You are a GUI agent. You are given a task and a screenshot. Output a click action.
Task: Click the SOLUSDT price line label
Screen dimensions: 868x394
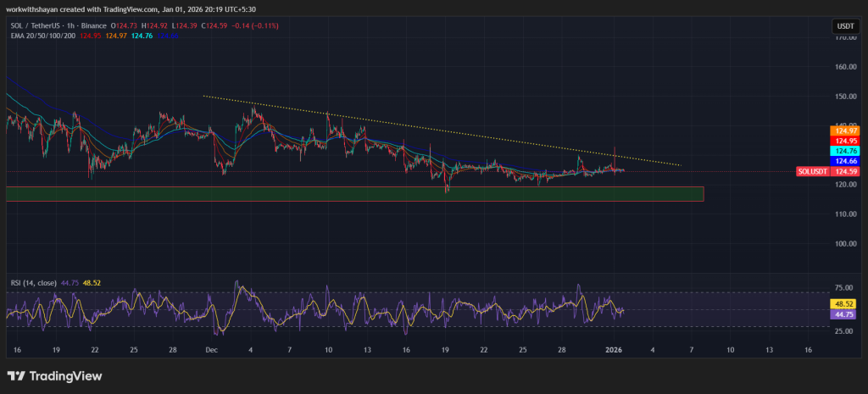[812, 171]
